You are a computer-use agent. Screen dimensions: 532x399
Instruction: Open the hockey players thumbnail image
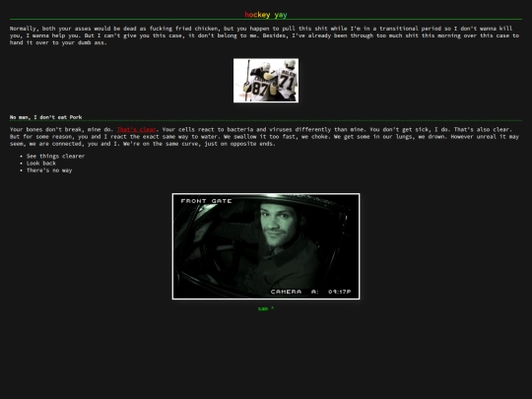tap(266, 81)
